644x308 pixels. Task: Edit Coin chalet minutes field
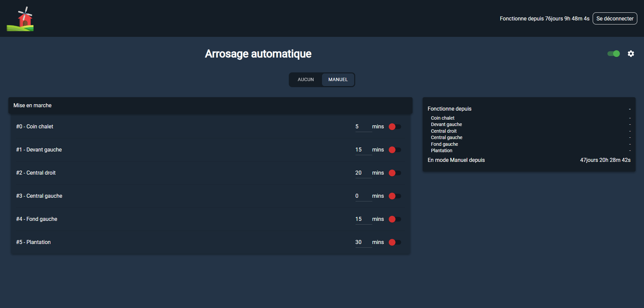coord(364,127)
